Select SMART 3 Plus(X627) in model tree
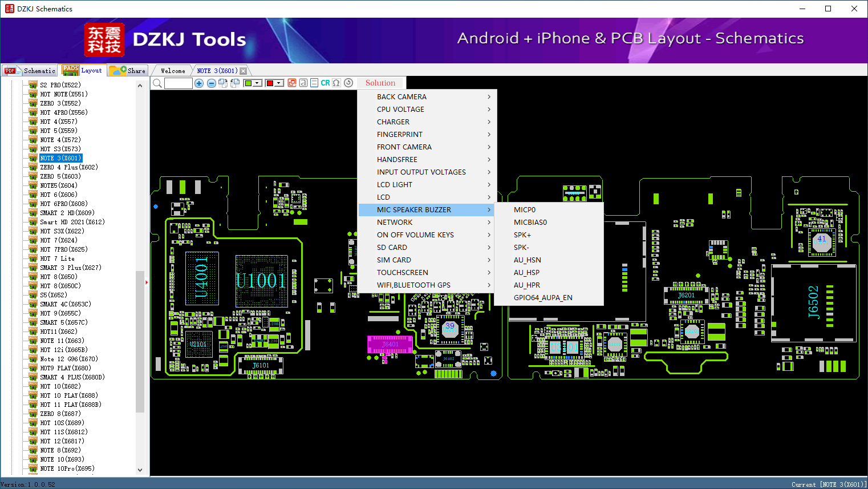The image size is (868, 489). click(71, 268)
